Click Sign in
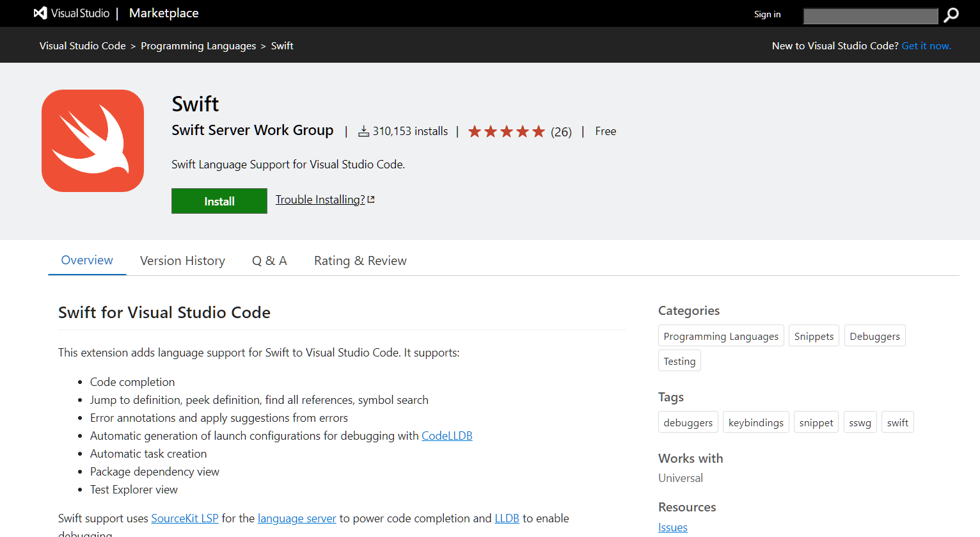This screenshot has height=537, width=980. click(x=767, y=14)
